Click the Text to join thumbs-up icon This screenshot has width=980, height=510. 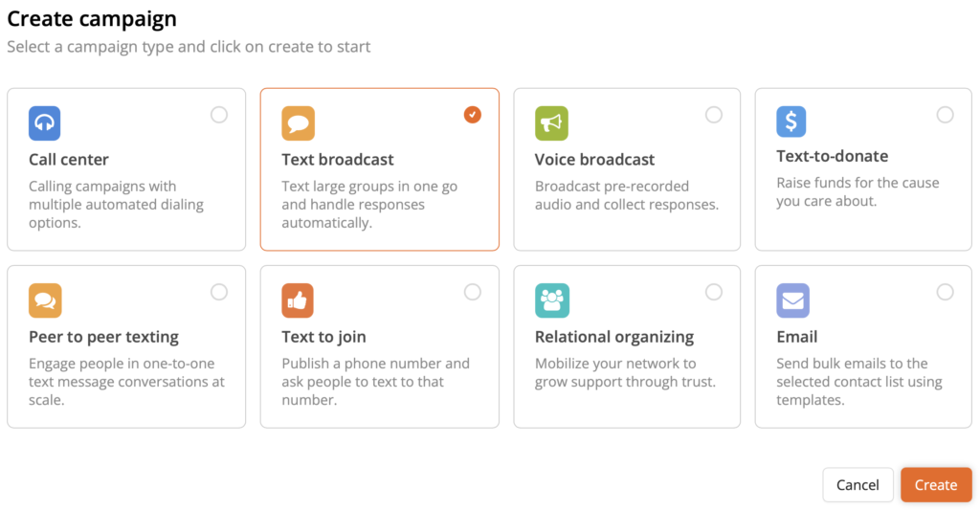point(298,300)
